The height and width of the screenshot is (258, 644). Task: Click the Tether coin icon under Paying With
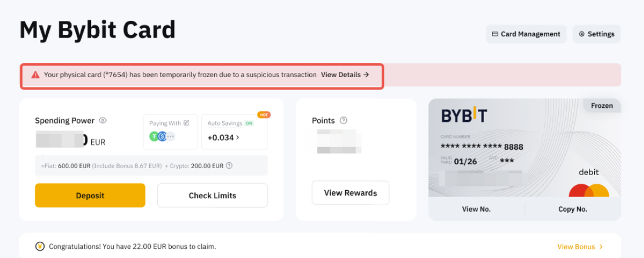coord(154,137)
